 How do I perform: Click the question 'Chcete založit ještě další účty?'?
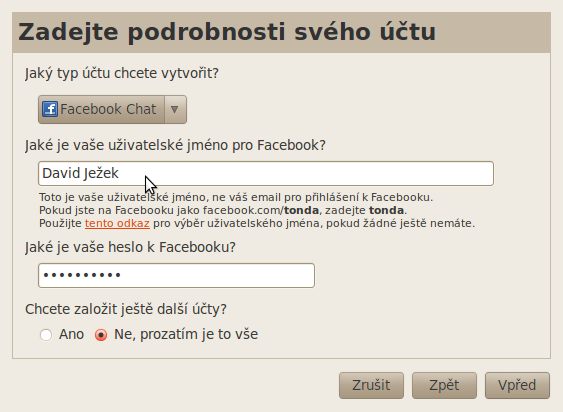126,309
